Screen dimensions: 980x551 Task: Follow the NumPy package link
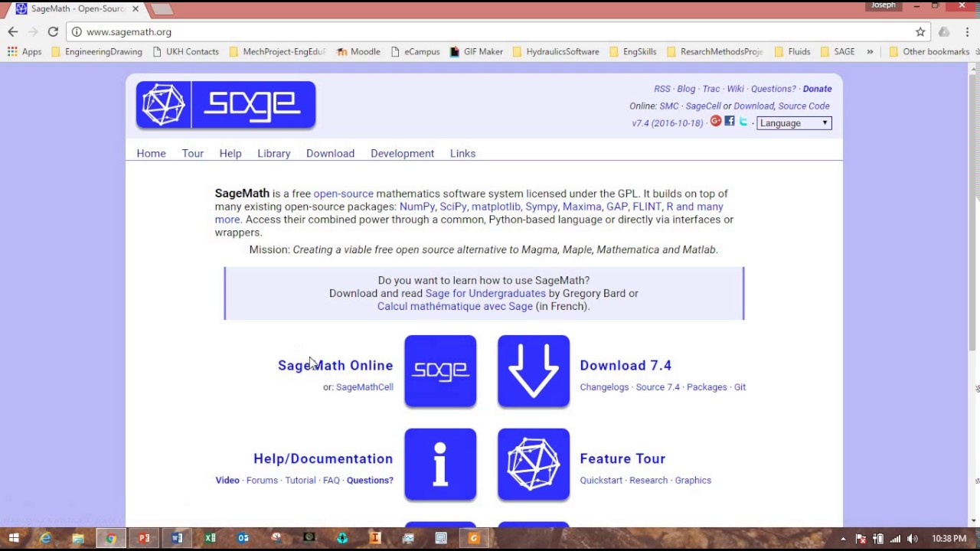tap(416, 207)
